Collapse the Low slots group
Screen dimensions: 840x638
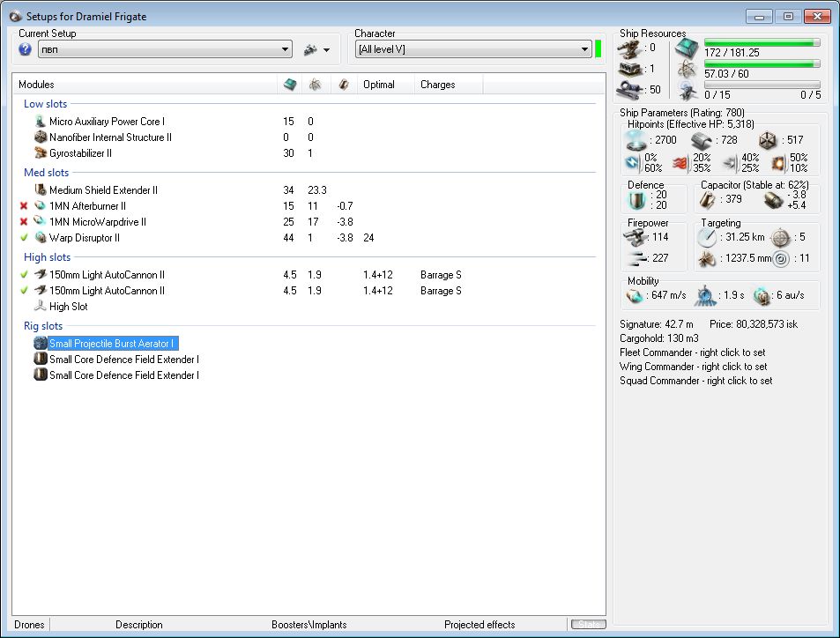(46, 103)
